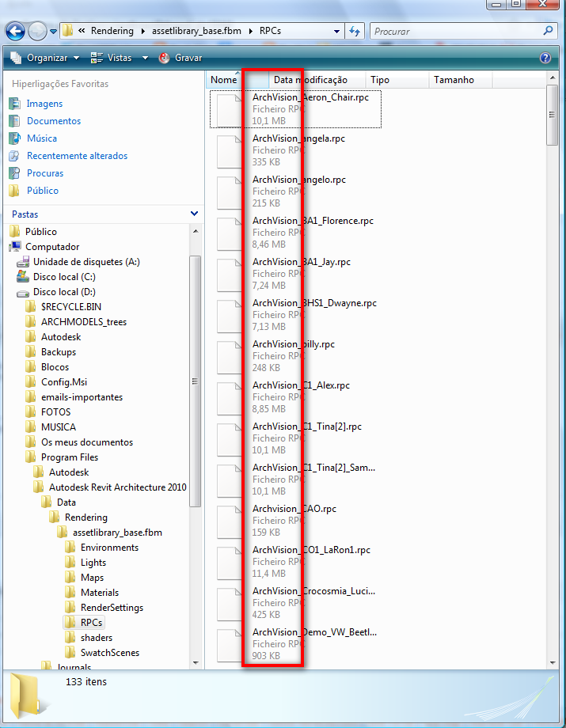Image resolution: width=566 pixels, height=728 pixels.
Task: Select shaders folder in tree
Action: tap(96, 638)
